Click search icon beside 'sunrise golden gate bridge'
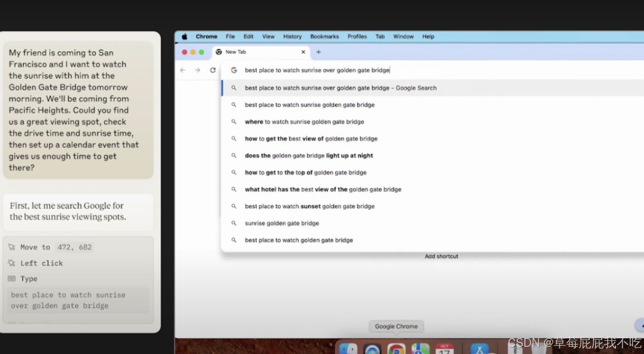The height and width of the screenshot is (354, 644). [x=234, y=223]
